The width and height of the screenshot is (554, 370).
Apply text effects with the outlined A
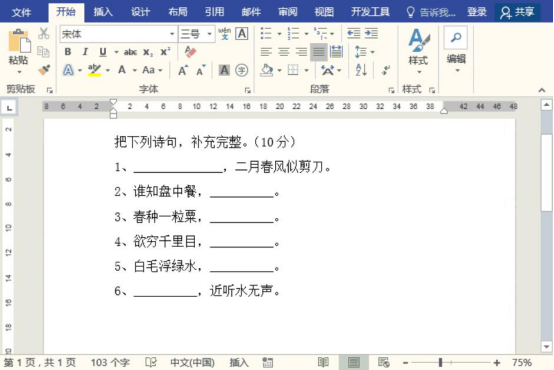[x=69, y=70]
